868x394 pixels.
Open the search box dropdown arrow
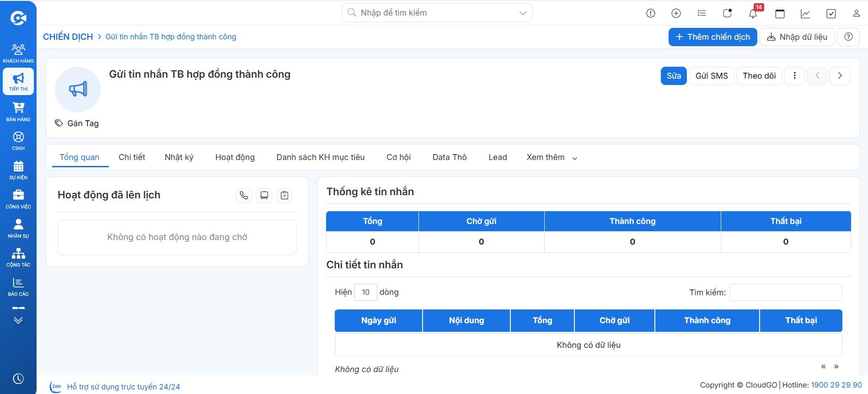(x=523, y=13)
